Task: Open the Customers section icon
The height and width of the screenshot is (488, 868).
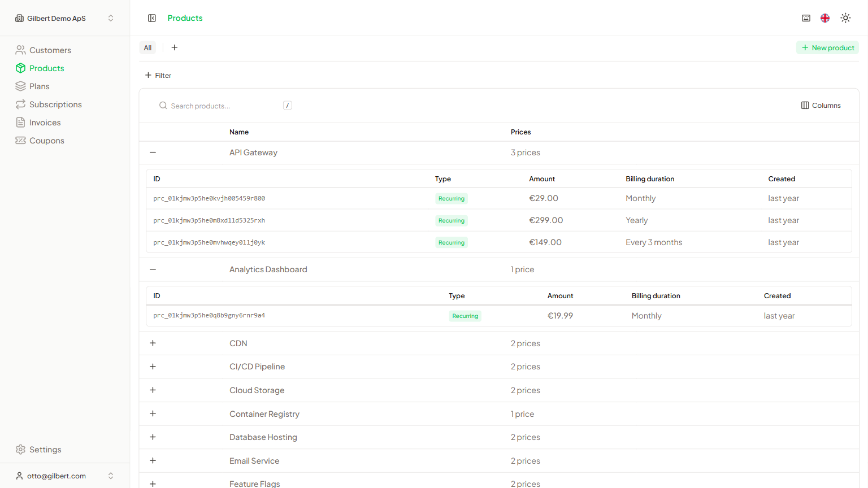Action: (21, 50)
